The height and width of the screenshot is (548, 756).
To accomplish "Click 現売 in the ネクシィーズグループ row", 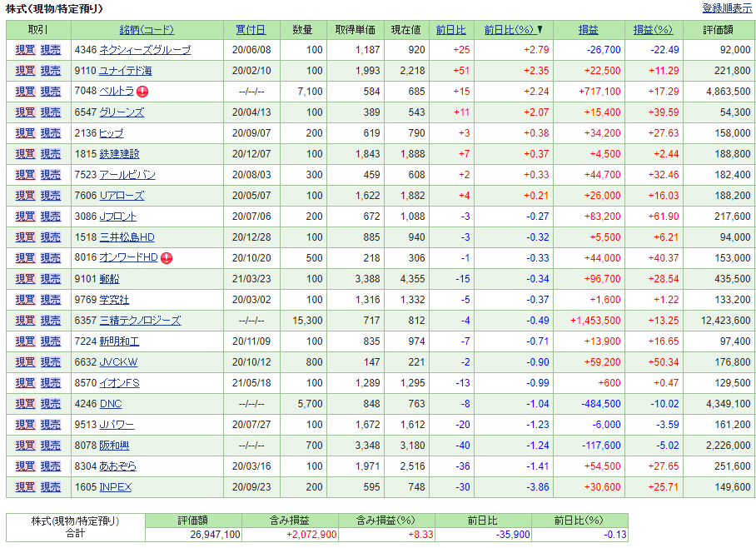I will click(51, 50).
